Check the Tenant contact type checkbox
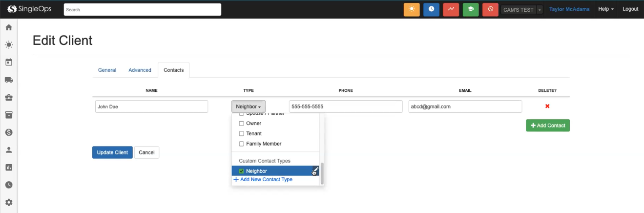 [241, 134]
